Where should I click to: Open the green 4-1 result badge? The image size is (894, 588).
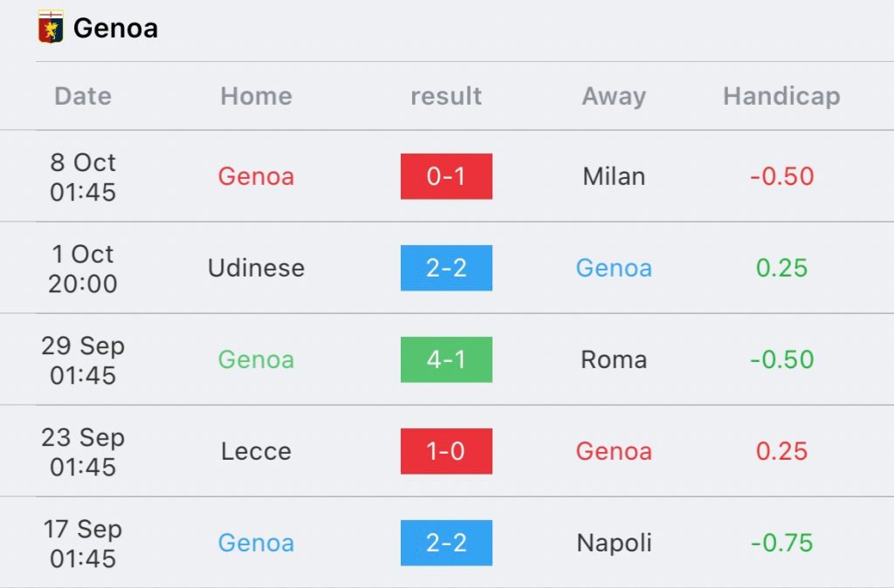(446, 359)
